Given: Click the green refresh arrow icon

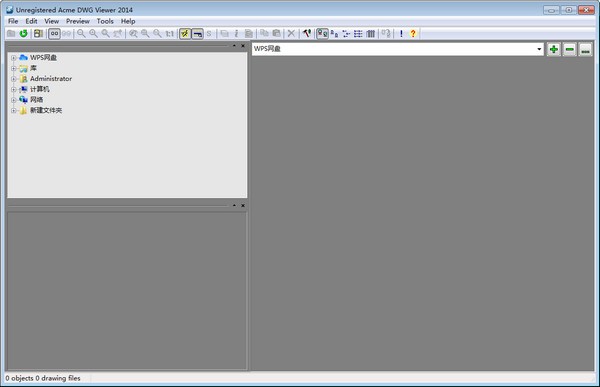Looking at the screenshot, I should click(x=24, y=34).
